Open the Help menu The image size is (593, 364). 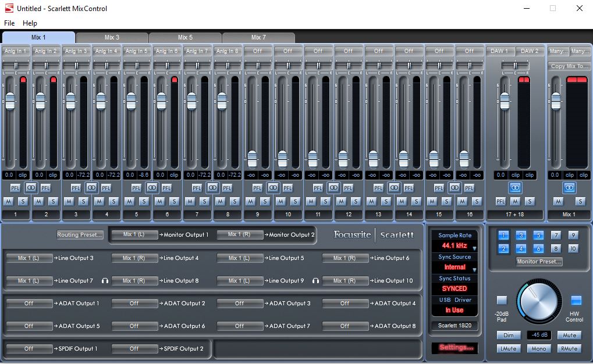[30, 23]
